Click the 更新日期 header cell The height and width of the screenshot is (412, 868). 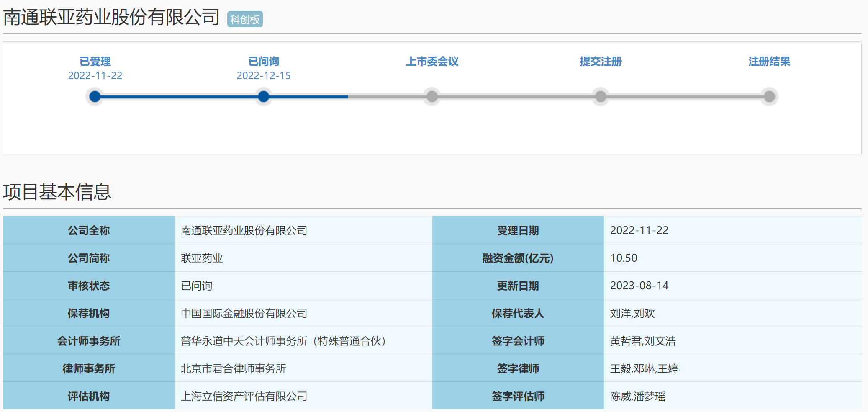[x=518, y=286]
